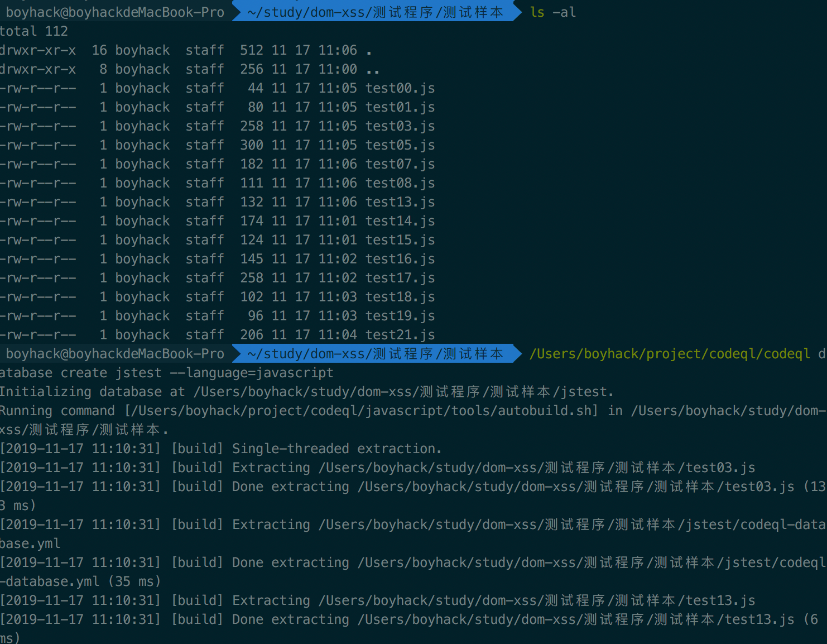Click the time 11:04 of test21.js
Screen dimensions: 827x644
click(338, 335)
